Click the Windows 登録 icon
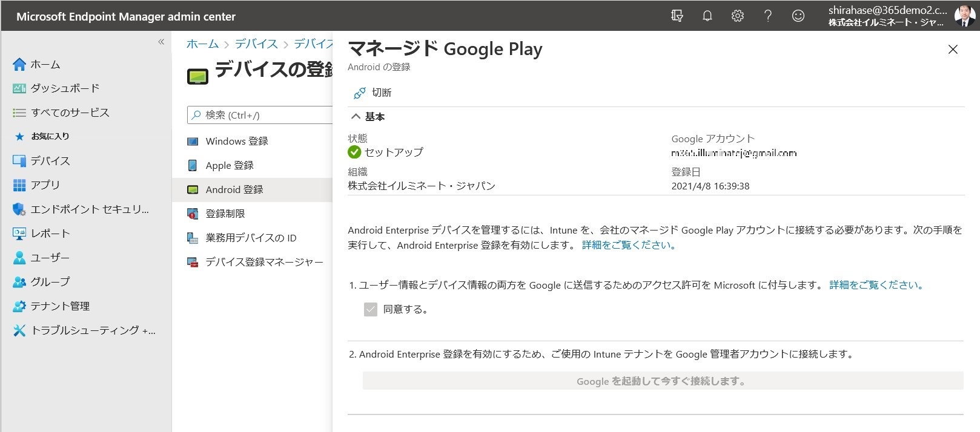The width and height of the screenshot is (980, 432). (193, 142)
